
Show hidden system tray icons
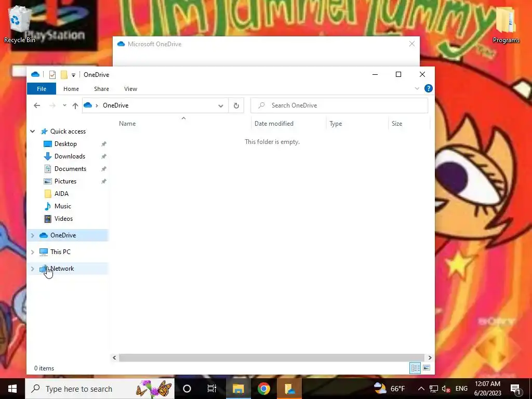click(421, 389)
